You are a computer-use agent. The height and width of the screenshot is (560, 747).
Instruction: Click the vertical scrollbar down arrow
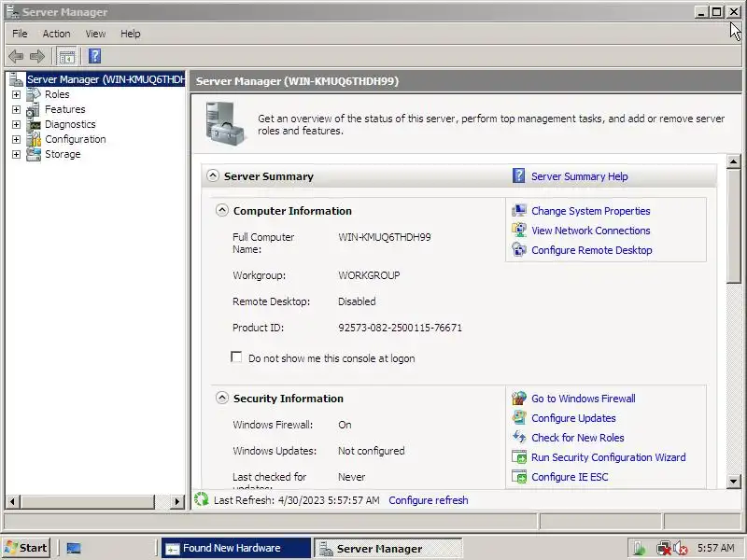pyautogui.click(x=734, y=481)
